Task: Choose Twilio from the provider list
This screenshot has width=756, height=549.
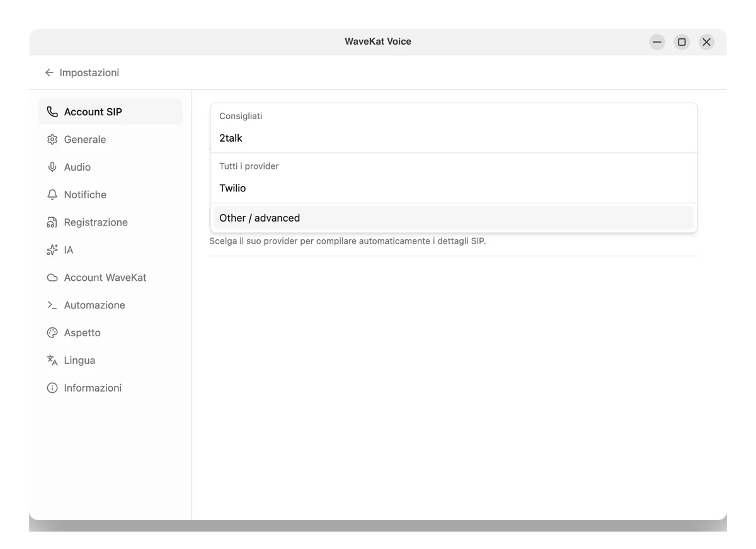Action: click(x=454, y=188)
